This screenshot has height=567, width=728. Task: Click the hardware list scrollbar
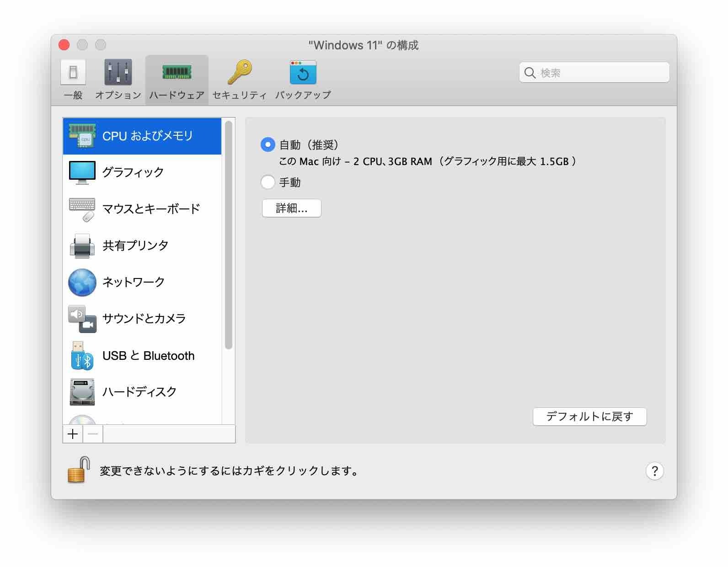coord(229,235)
